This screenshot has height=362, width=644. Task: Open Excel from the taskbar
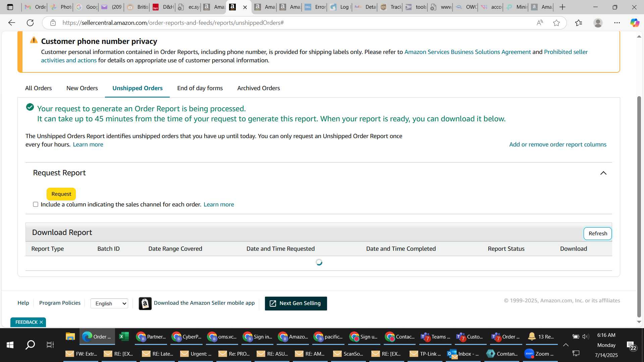pyautogui.click(x=124, y=337)
